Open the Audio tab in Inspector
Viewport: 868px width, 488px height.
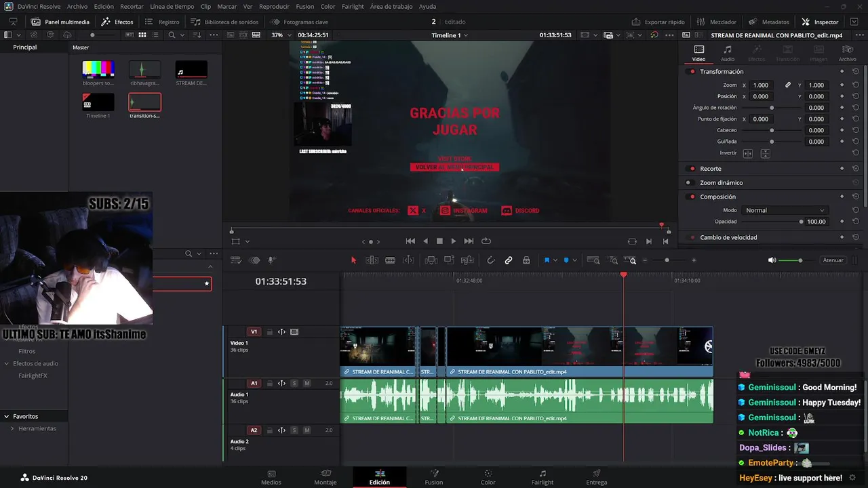[728, 53]
